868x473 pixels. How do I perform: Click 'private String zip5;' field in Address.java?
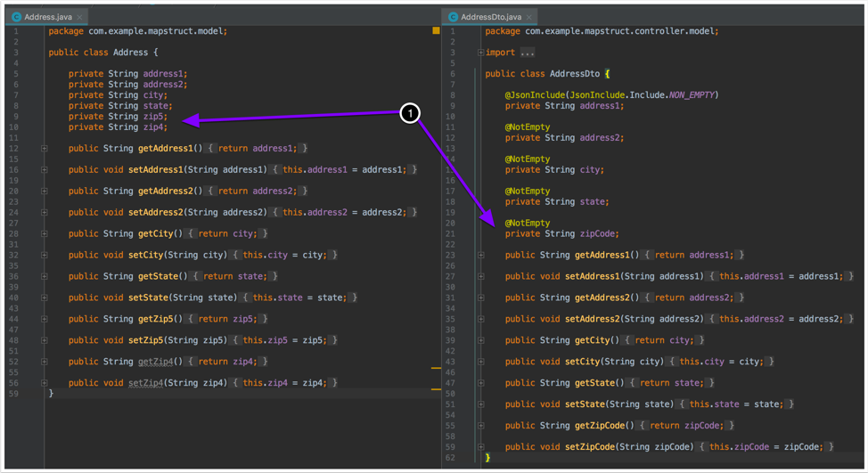click(118, 116)
